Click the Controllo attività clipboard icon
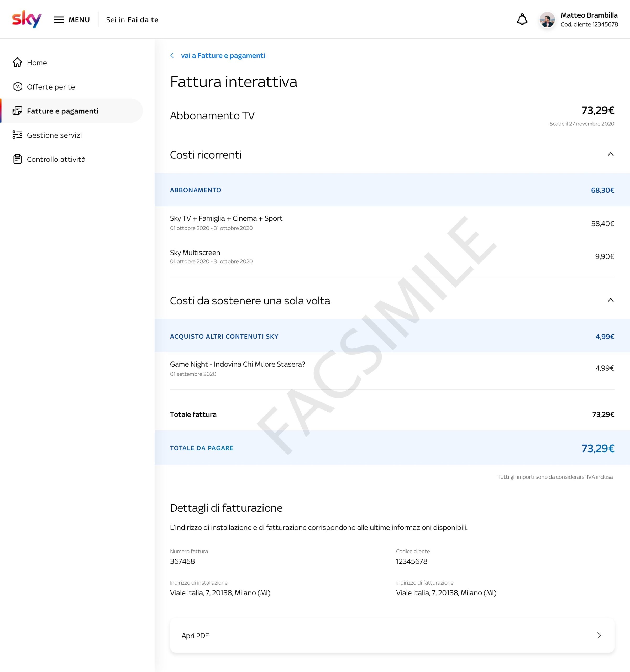This screenshot has width=630, height=672. pos(18,159)
